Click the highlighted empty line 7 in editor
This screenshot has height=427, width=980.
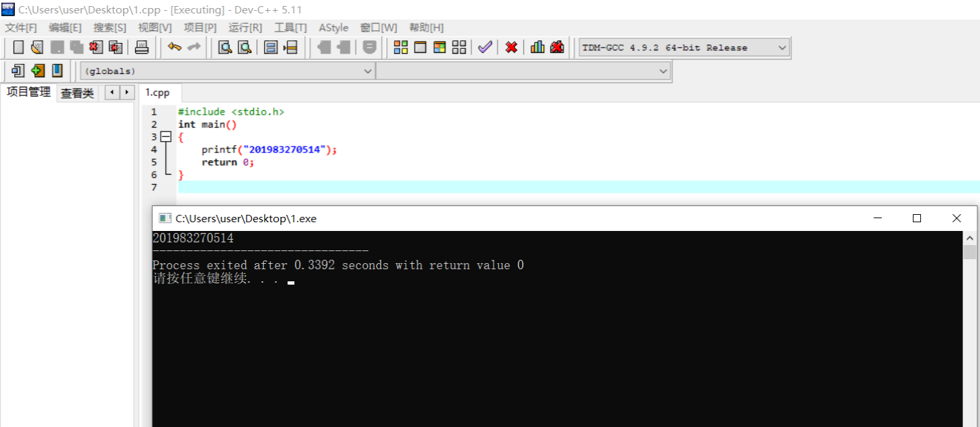click(578, 187)
